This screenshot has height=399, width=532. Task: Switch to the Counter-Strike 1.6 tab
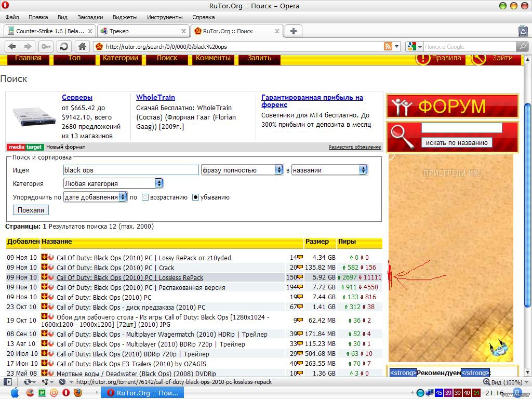tap(49, 31)
